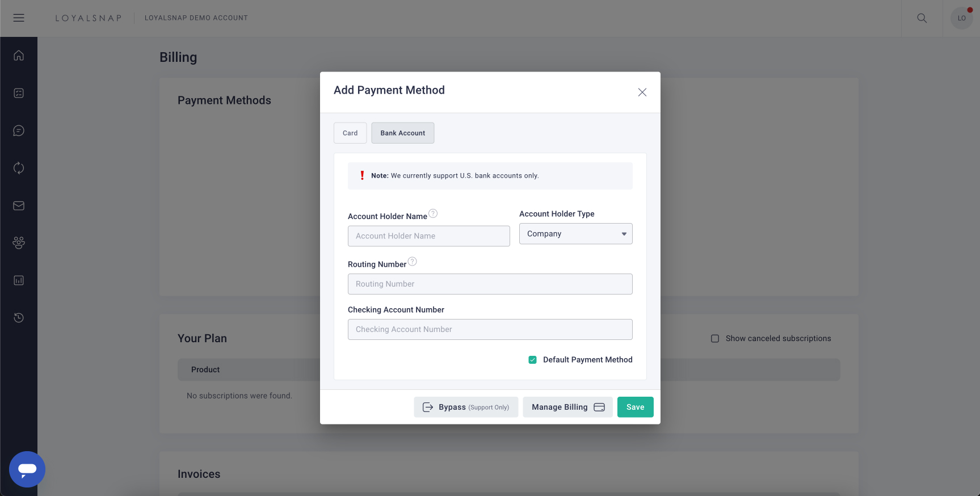Open the bar chart reports sidebar icon
980x496 pixels.
point(19,280)
